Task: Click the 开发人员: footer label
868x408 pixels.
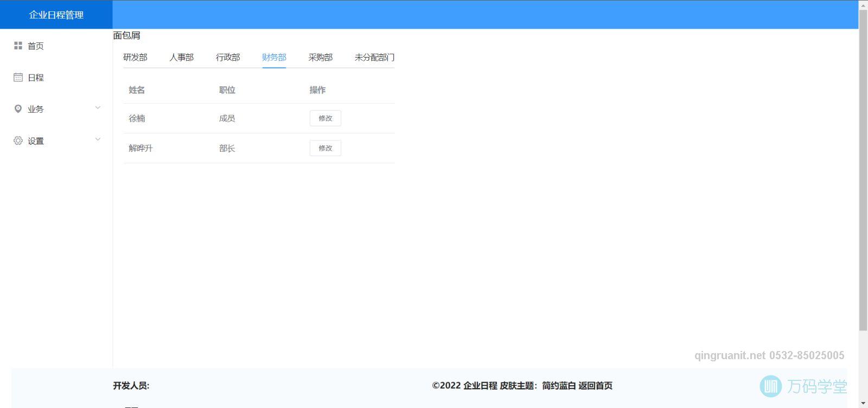Action: pyautogui.click(x=131, y=386)
